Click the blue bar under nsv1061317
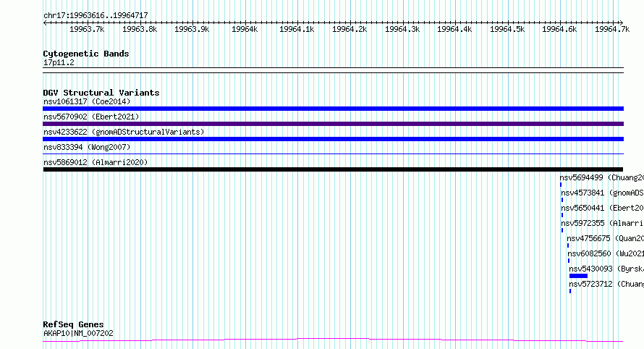644x349 pixels. [x=333, y=109]
